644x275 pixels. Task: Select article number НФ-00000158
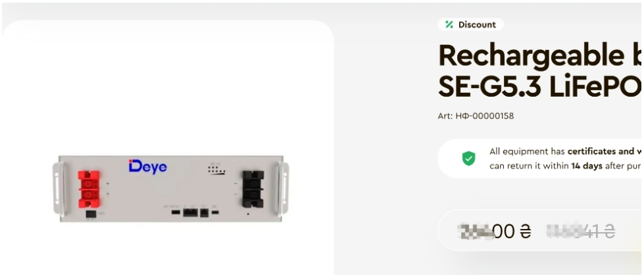coord(485,116)
